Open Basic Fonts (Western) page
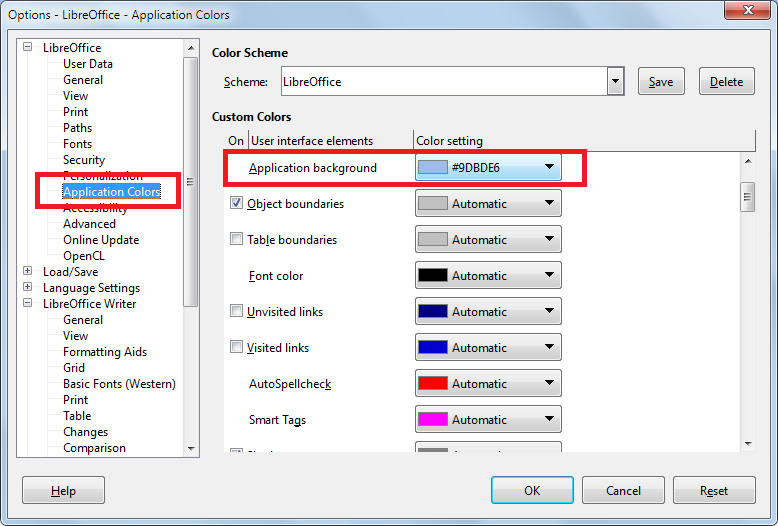The height and width of the screenshot is (526, 778). tap(119, 384)
